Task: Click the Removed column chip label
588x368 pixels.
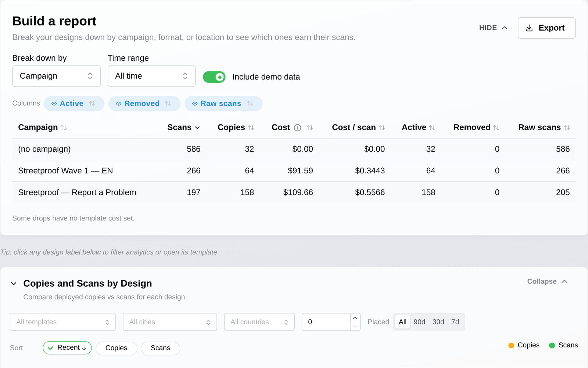Action: click(142, 104)
